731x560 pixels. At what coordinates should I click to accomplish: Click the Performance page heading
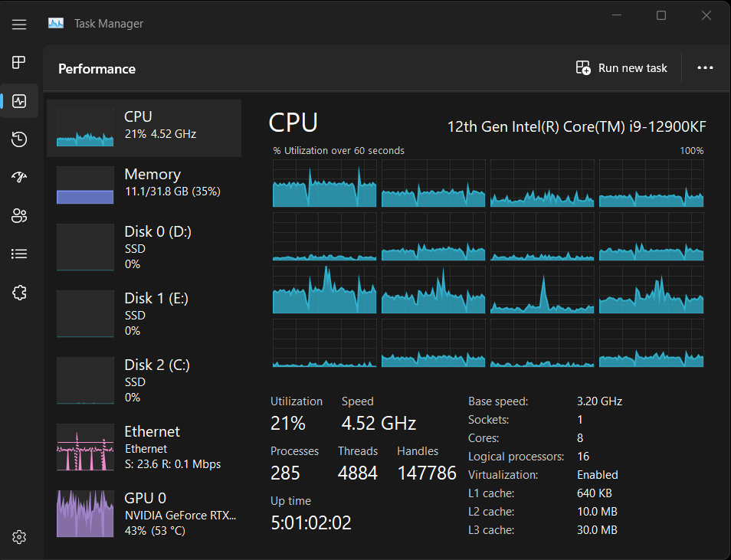tap(97, 69)
